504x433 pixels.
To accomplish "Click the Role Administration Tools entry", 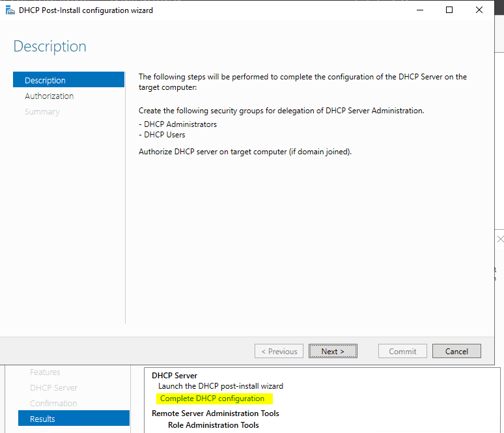I will click(x=213, y=425).
